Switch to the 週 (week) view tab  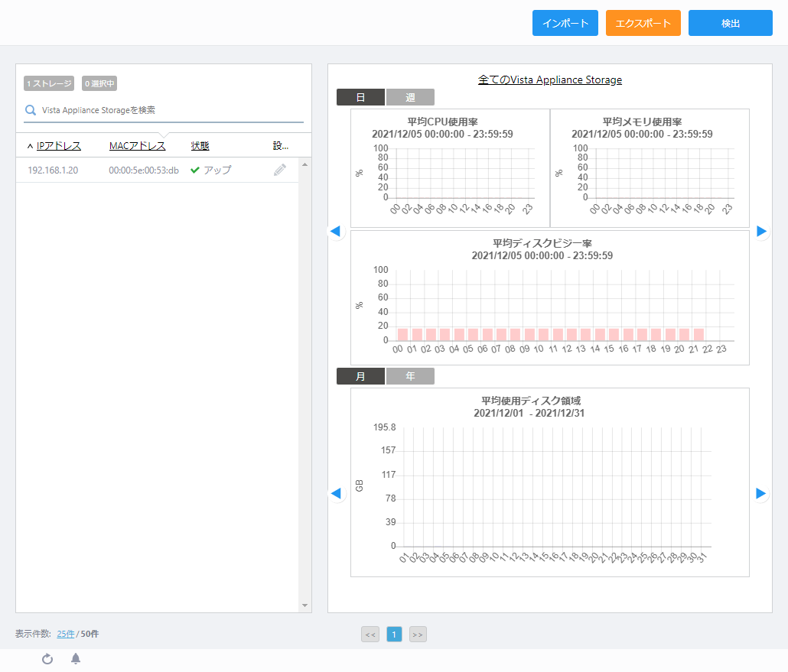click(410, 97)
